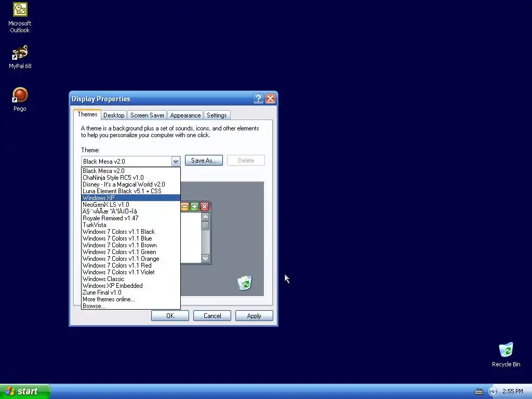
Task: Select the MyPal 68 desktop shortcut
Action: pos(20,57)
